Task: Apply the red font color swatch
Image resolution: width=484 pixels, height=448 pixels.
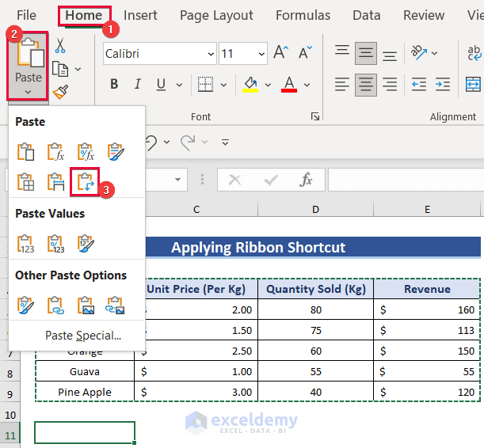Action: (289, 84)
